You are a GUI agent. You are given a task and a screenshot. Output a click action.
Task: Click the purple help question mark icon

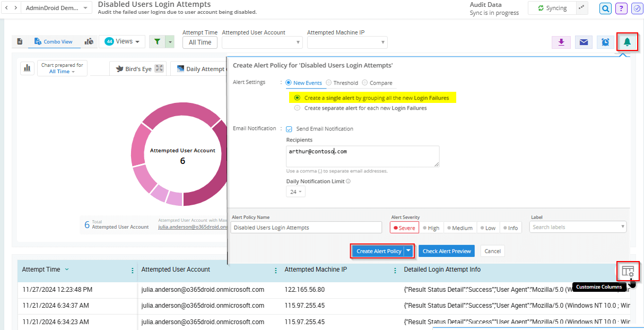pyautogui.click(x=621, y=8)
